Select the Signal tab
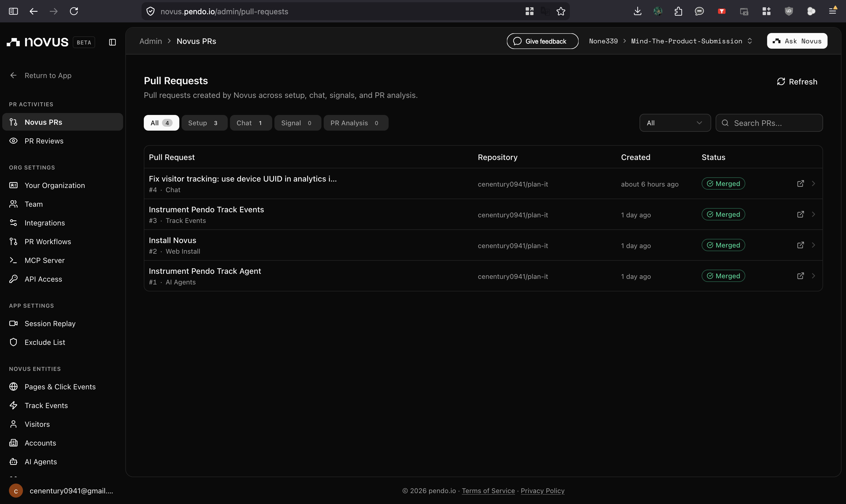 (x=297, y=123)
